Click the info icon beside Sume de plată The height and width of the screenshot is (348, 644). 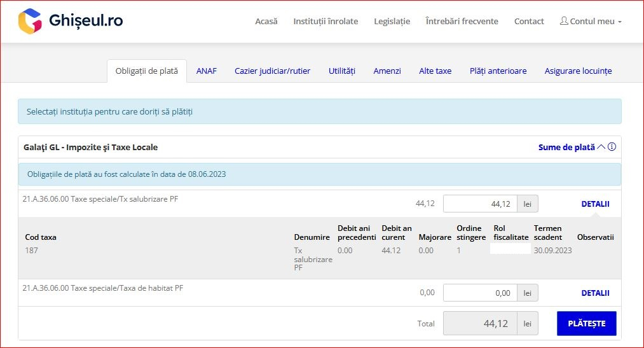click(612, 147)
